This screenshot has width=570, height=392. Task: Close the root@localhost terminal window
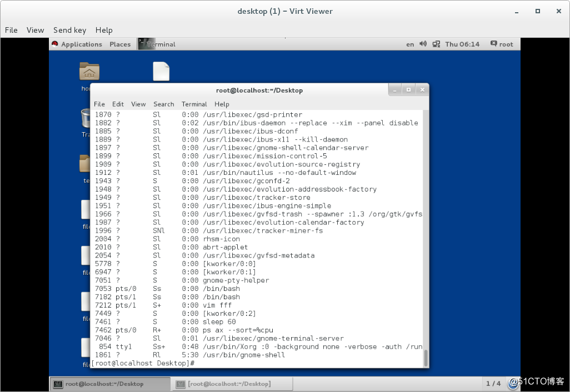(x=422, y=90)
